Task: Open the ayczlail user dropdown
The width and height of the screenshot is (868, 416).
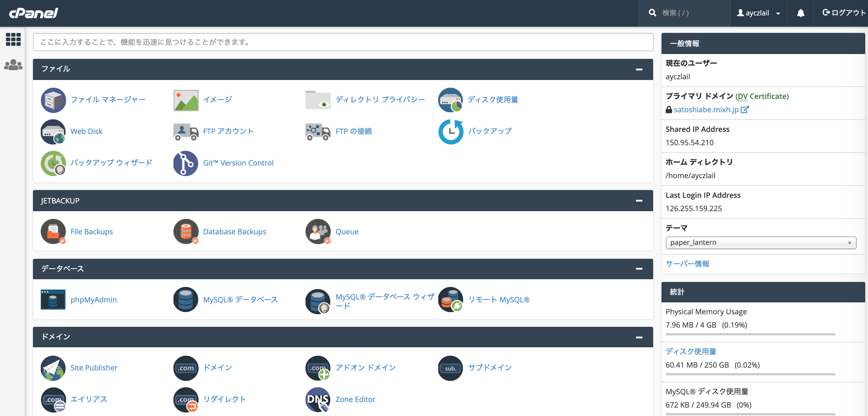Action: (x=758, y=13)
